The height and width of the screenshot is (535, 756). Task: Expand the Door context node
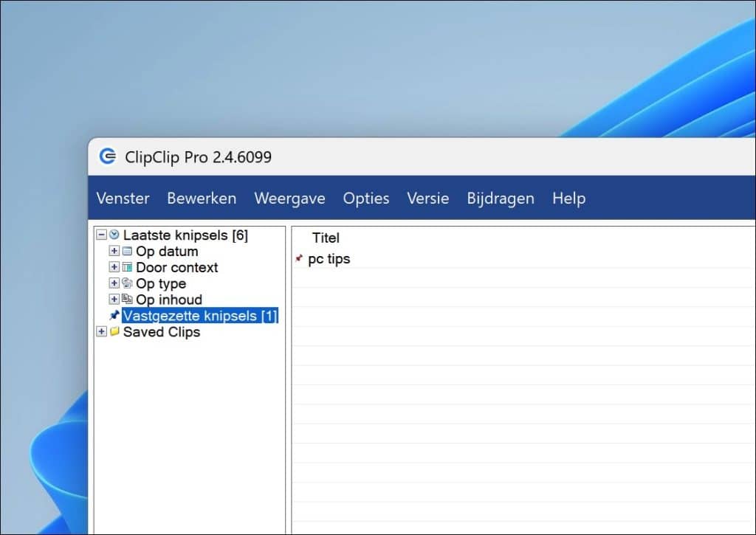pos(114,266)
